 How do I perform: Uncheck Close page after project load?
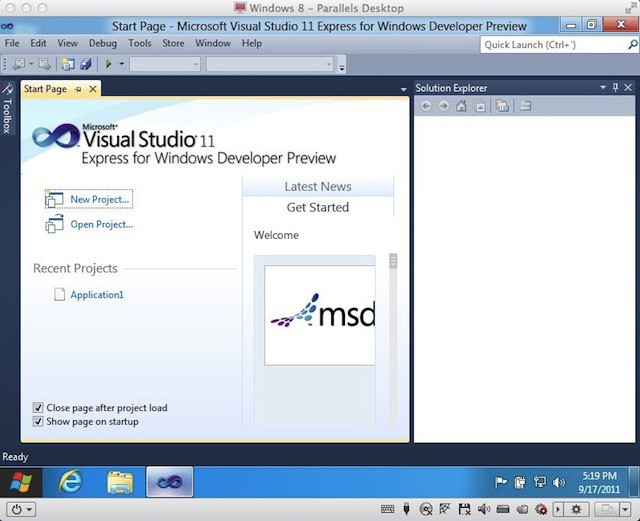tap(38, 408)
